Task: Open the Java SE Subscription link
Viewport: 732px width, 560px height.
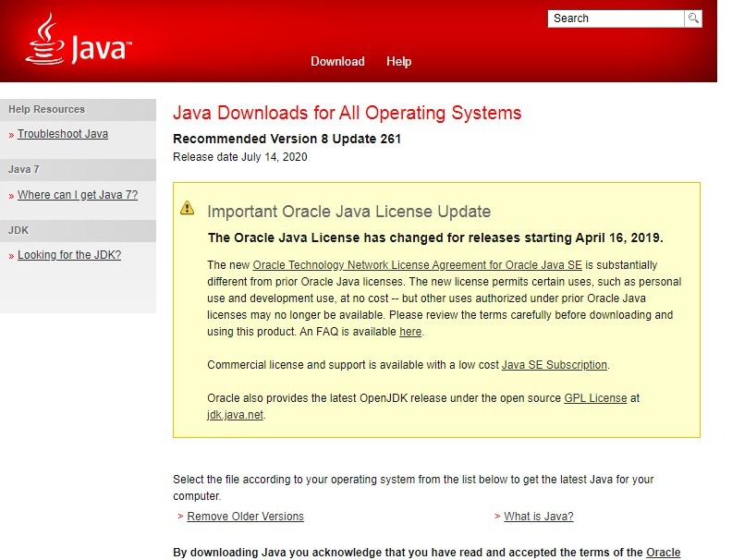Action: [555, 365]
